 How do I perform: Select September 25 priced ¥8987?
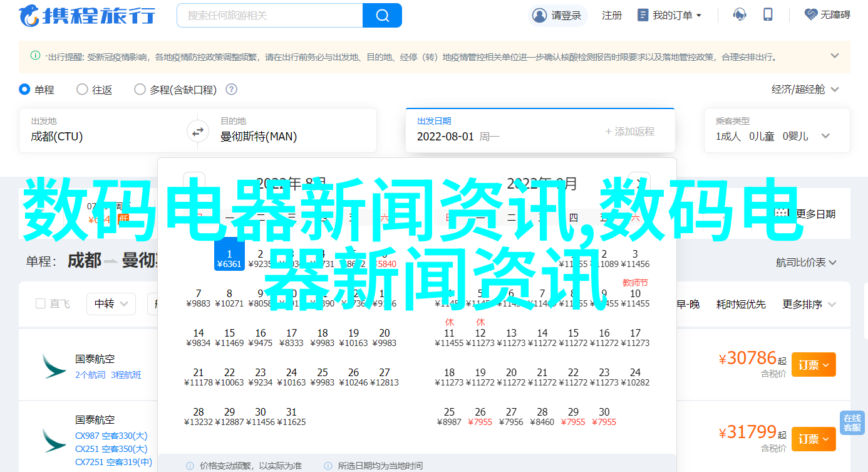pyautogui.click(x=449, y=416)
